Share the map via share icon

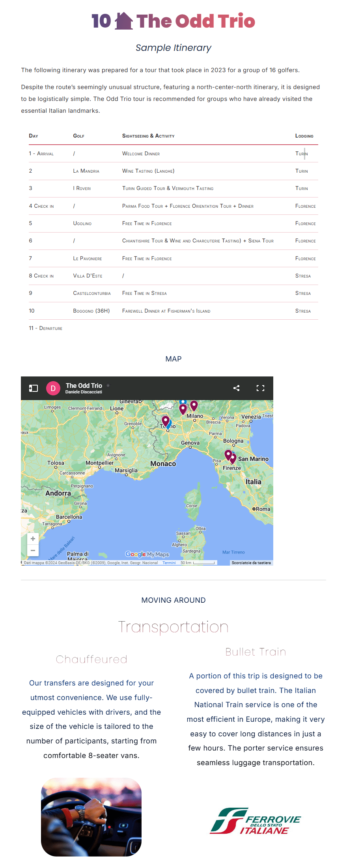tap(236, 388)
